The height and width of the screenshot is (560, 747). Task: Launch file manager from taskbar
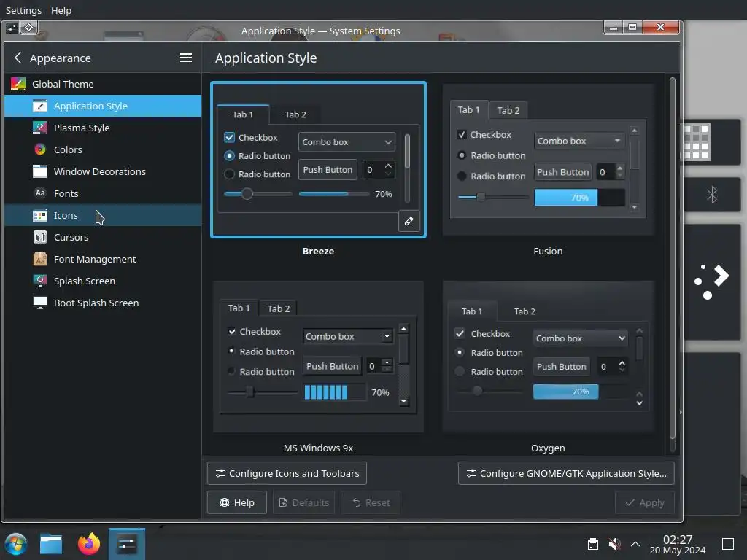coord(51,544)
